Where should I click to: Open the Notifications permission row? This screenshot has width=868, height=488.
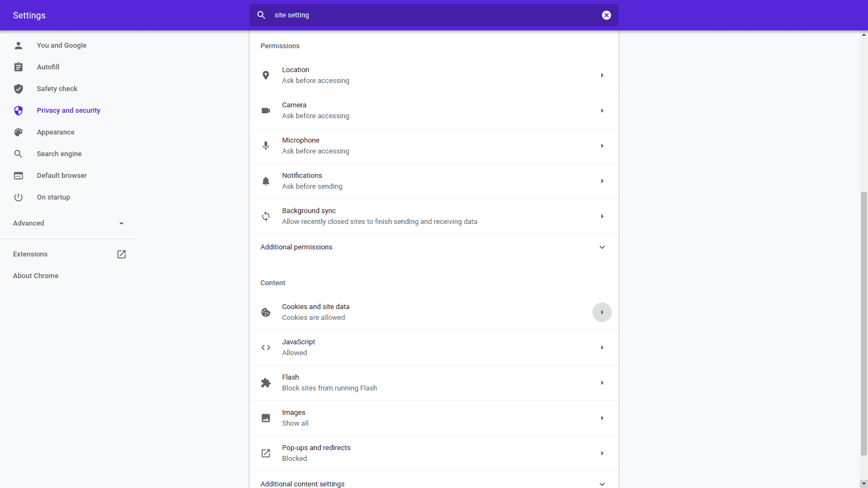click(434, 181)
